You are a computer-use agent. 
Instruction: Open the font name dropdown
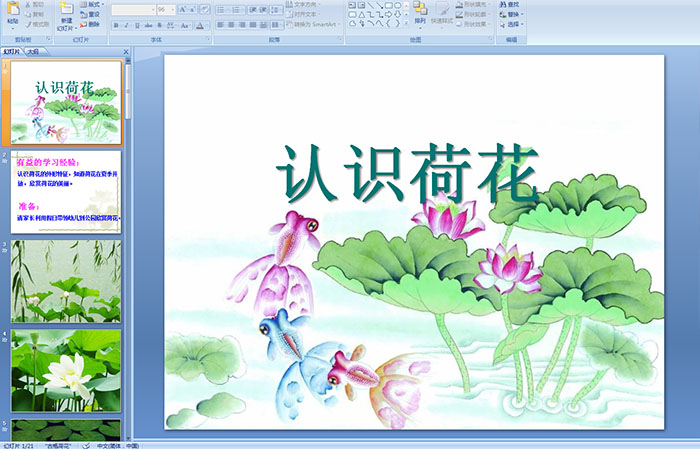click(150, 9)
